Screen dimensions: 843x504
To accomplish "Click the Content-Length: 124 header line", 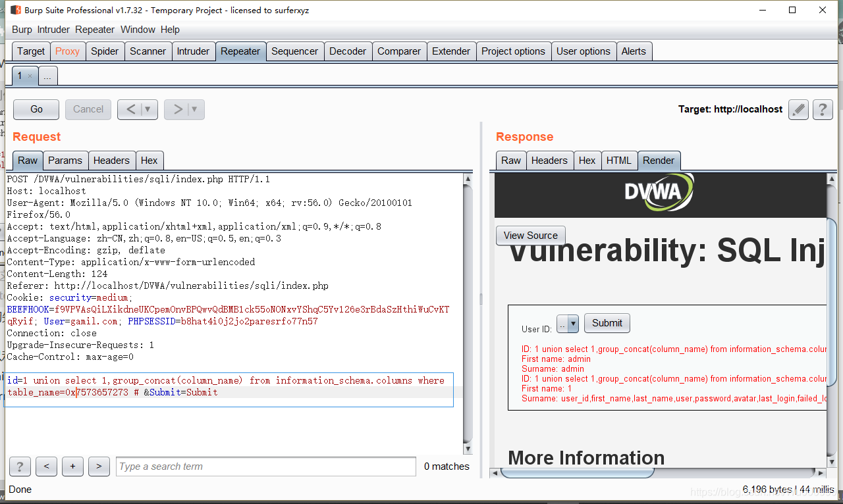I will coord(57,274).
